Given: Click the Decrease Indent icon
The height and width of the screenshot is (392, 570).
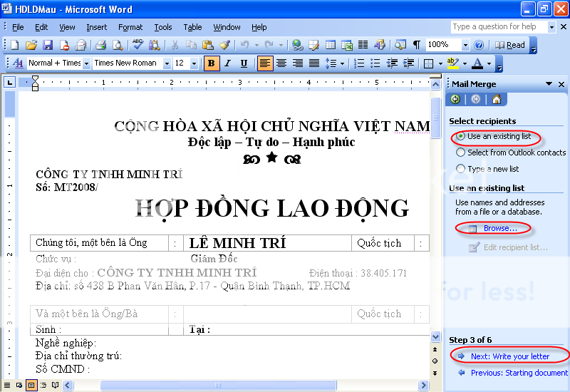Looking at the screenshot, I should pos(392,63).
